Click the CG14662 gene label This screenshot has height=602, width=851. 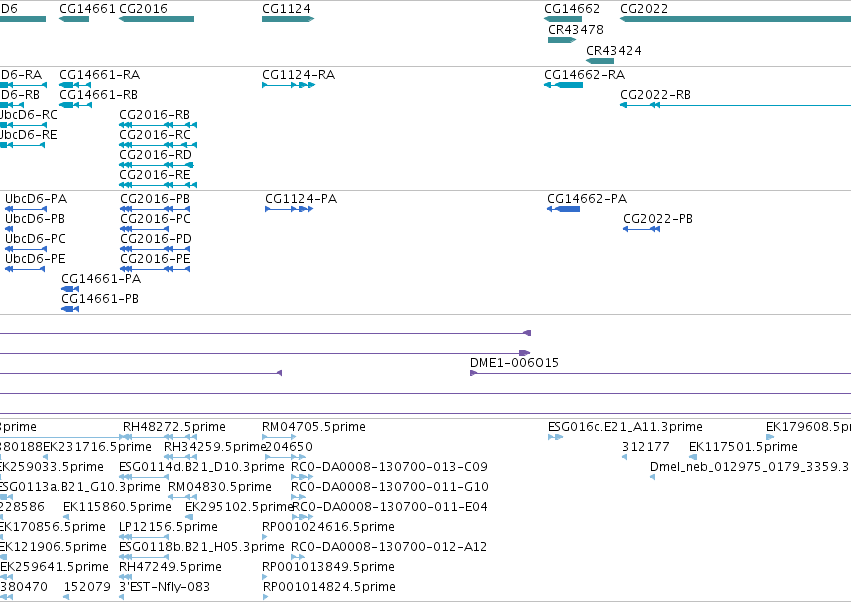pyautogui.click(x=572, y=9)
